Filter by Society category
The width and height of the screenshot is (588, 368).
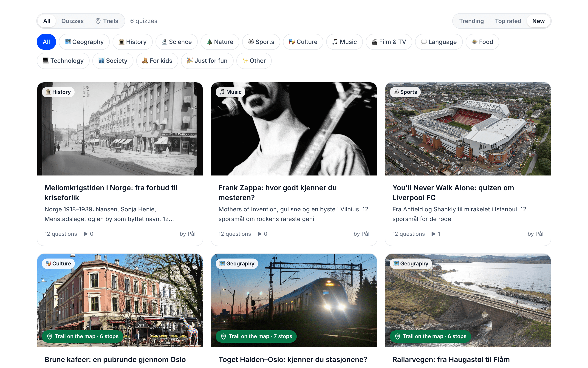tap(113, 61)
